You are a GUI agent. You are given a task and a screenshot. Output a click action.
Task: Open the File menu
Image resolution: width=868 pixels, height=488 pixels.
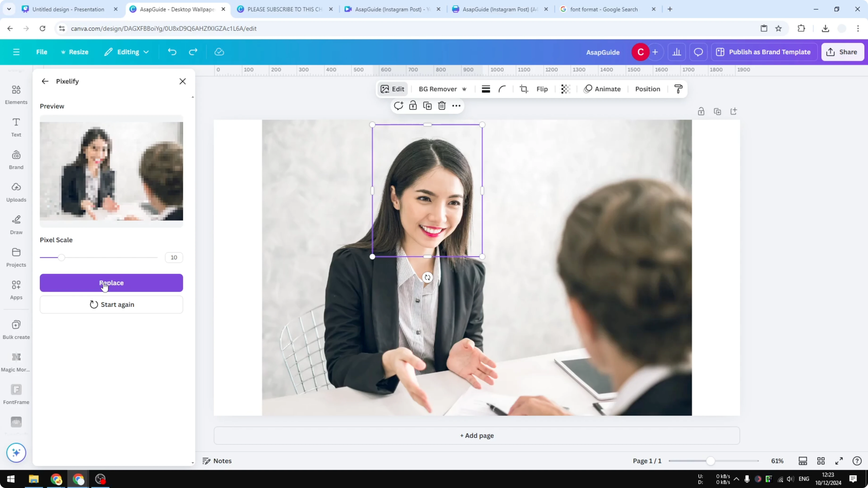point(42,52)
